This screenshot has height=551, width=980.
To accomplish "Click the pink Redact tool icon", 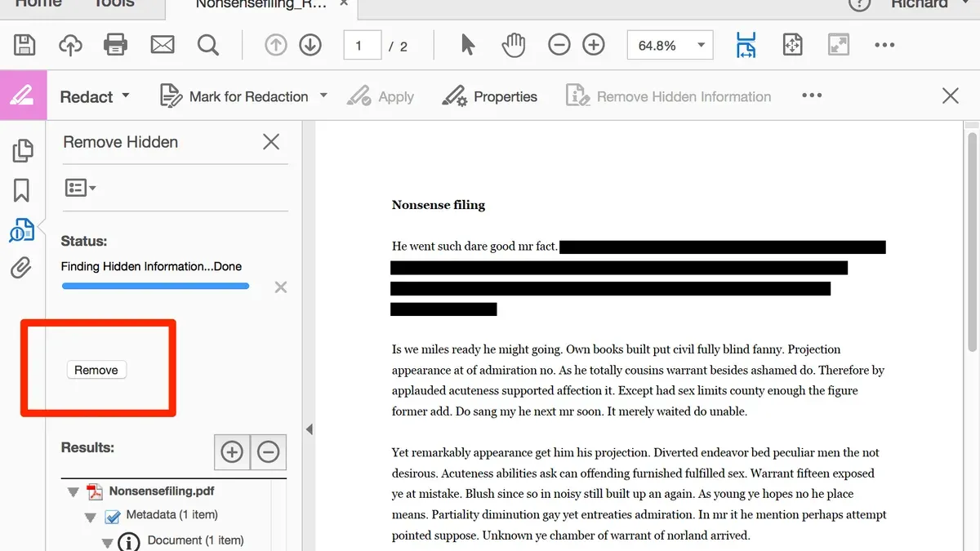I will click(22, 96).
